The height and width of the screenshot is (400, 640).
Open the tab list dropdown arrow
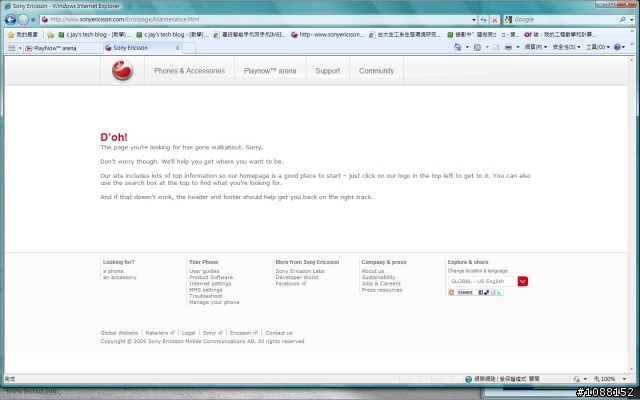click(x=20, y=48)
